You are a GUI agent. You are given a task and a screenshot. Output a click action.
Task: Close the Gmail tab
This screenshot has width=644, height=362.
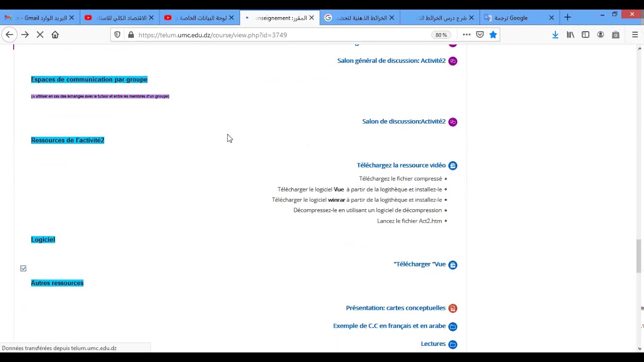pyautogui.click(x=71, y=18)
